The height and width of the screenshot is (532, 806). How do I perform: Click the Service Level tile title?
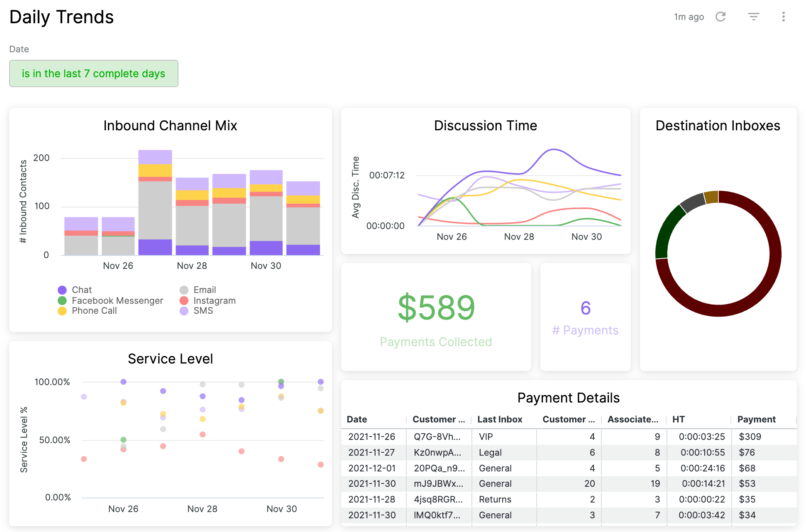coord(170,359)
